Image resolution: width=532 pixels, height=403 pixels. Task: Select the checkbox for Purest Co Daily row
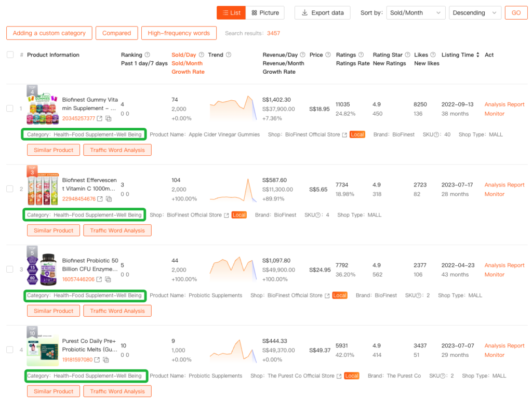point(10,350)
